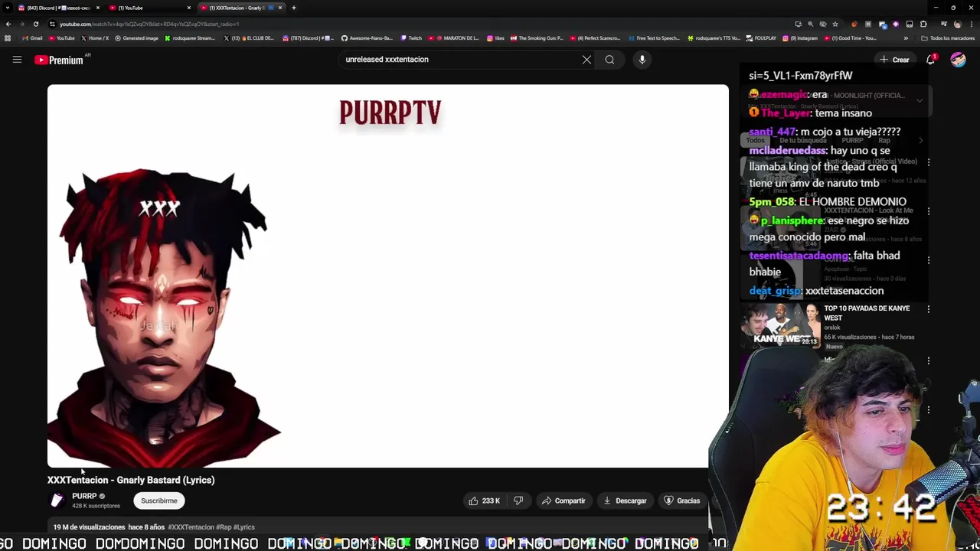View site information icon beside URL

tap(52, 24)
